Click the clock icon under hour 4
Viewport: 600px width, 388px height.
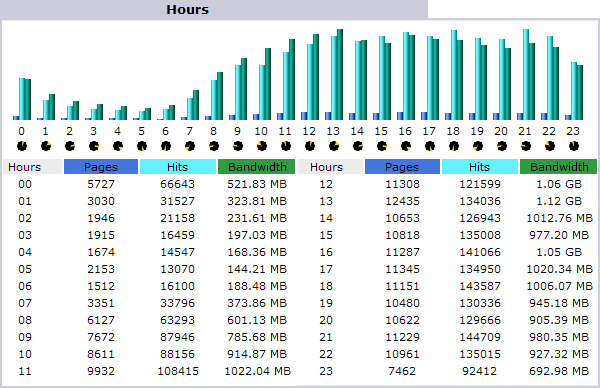118,146
